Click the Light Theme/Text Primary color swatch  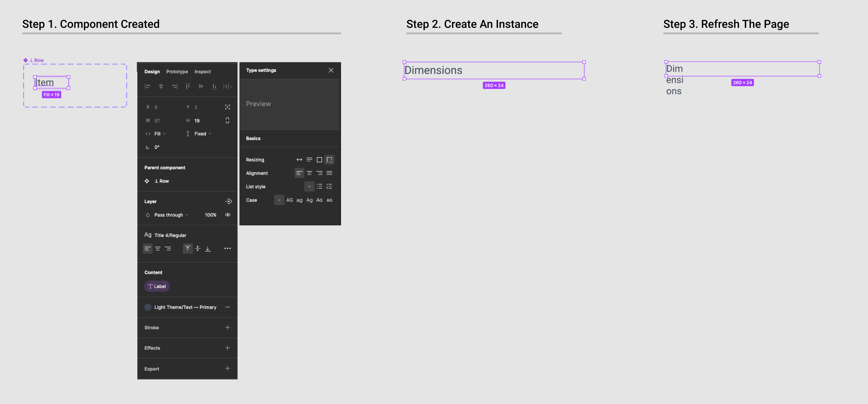pyautogui.click(x=148, y=307)
